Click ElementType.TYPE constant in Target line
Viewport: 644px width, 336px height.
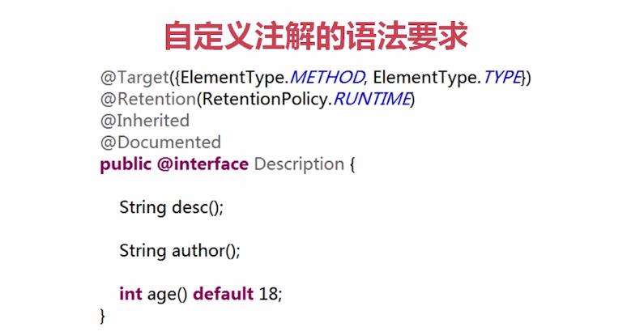point(448,78)
